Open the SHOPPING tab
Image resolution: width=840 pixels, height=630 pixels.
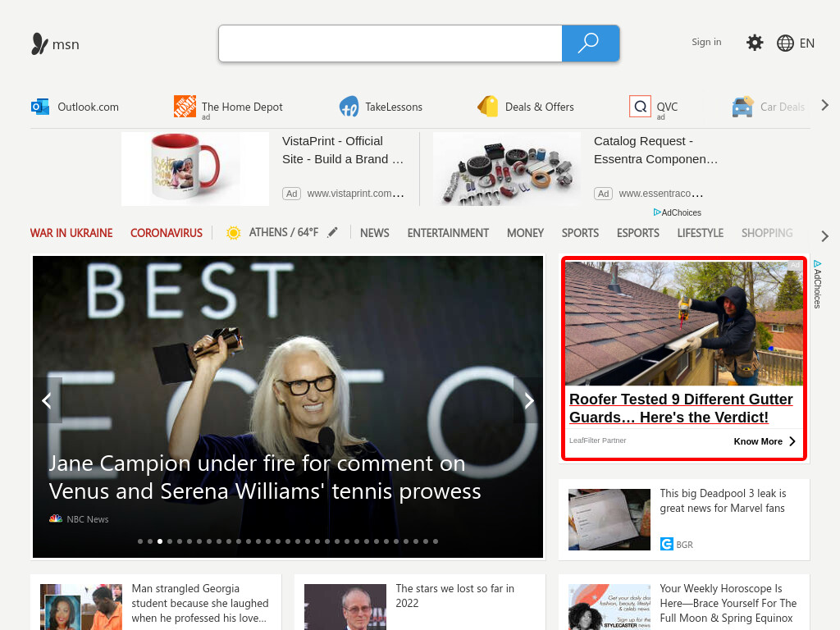coord(767,233)
